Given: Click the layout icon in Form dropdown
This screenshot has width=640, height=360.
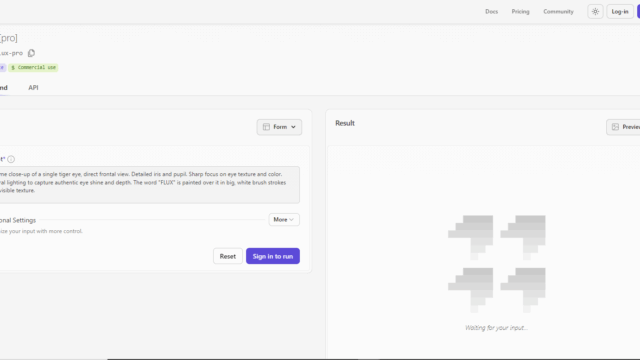Looking at the screenshot, I should pyautogui.click(x=266, y=127).
